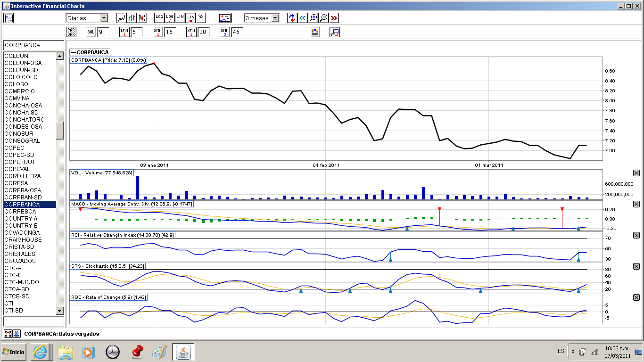The width and height of the screenshot is (644, 362).
Task: Toggle SMA 1 indicator
Action: tap(158, 32)
